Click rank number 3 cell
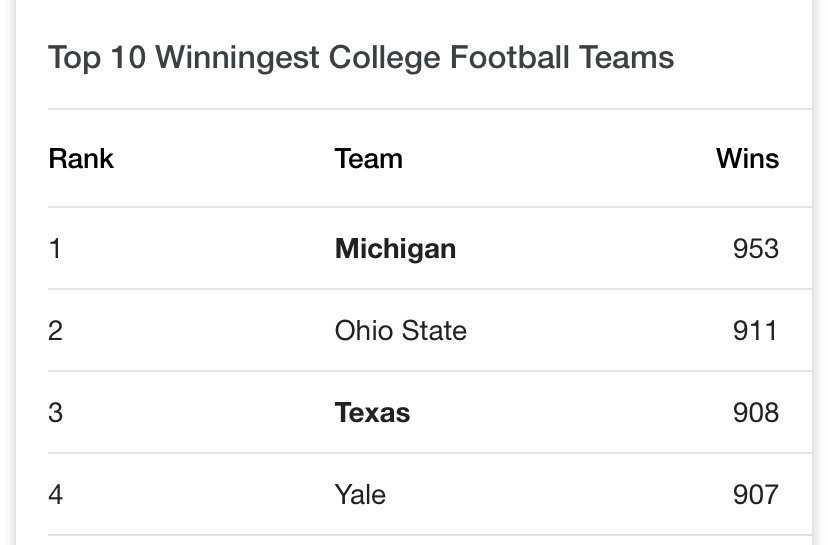The image size is (828, 545). tap(55, 412)
